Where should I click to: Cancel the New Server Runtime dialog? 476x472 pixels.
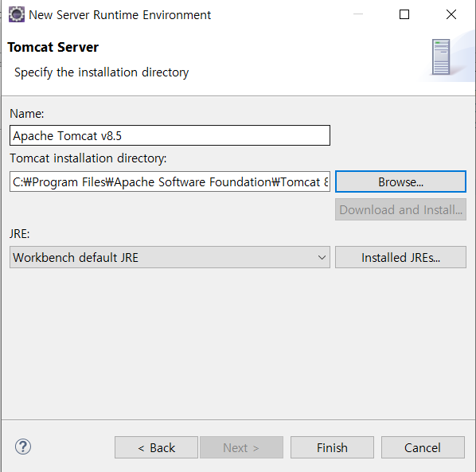[x=423, y=447]
